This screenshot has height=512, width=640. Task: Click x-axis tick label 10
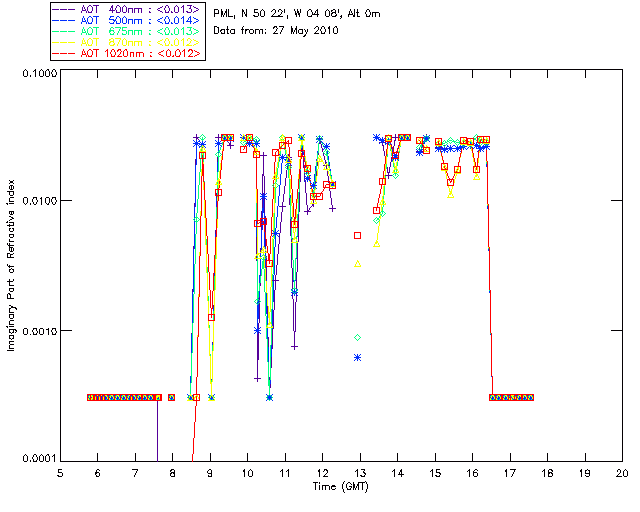click(247, 473)
